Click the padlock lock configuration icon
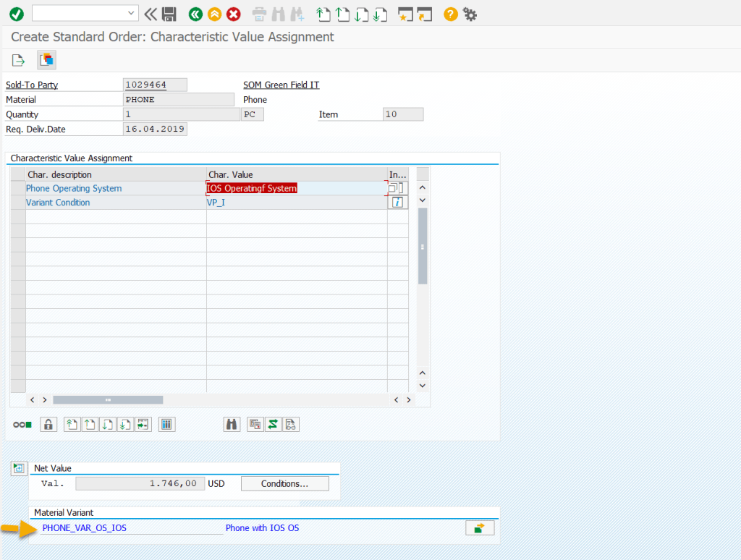741x560 pixels. pyautogui.click(x=48, y=425)
